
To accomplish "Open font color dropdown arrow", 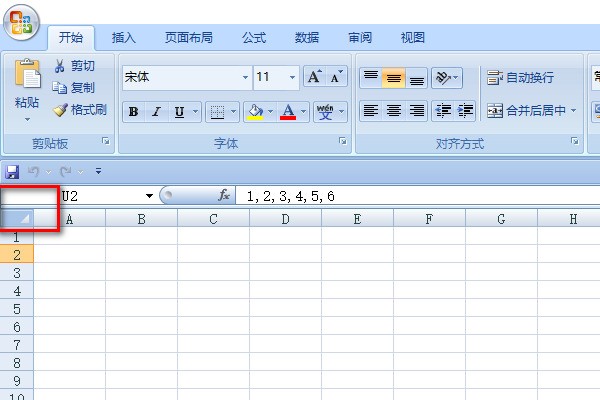I will (303, 112).
